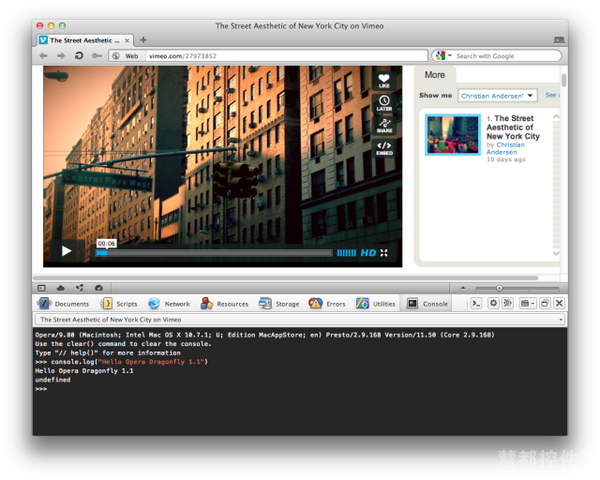The image size is (600, 480).
Task: Toggle the command line console icon
Action: (x=476, y=303)
